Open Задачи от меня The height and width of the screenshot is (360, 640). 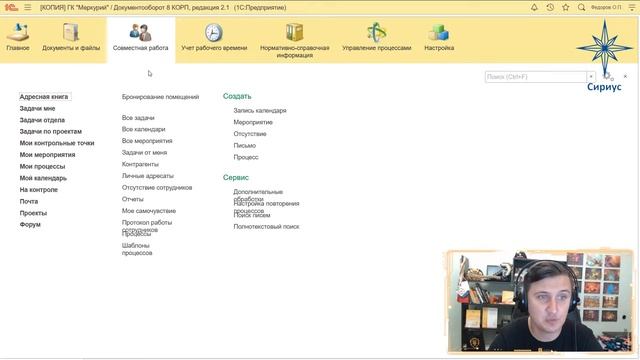point(144,152)
